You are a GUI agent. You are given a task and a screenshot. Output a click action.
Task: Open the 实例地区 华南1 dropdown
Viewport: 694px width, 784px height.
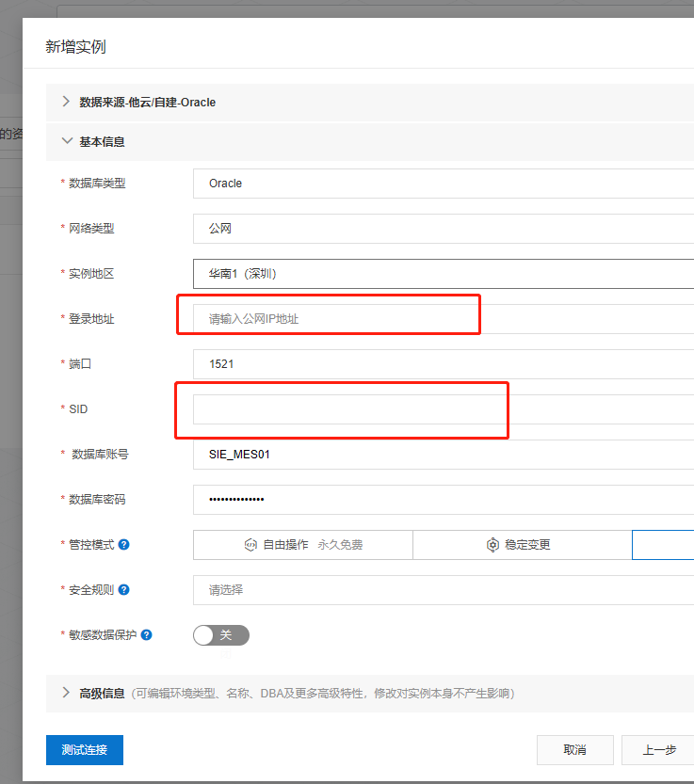444,274
